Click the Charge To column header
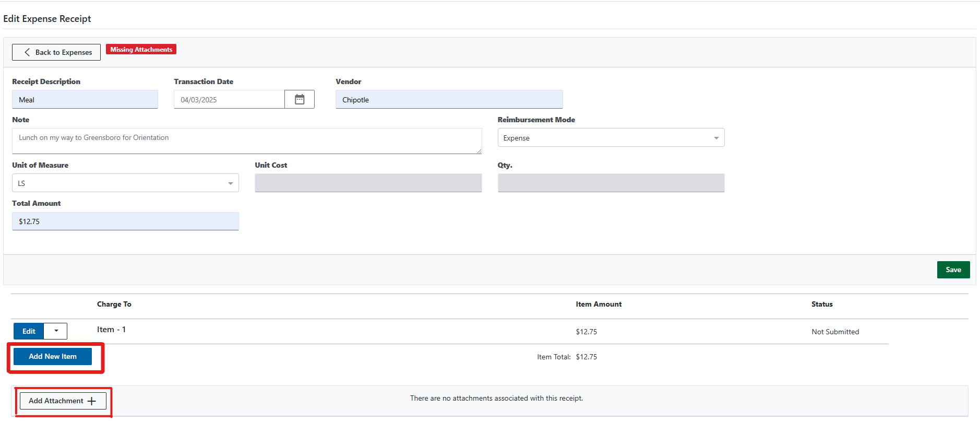This screenshot has height=421, width=980. pyautogui.click(x=114, y=304)
